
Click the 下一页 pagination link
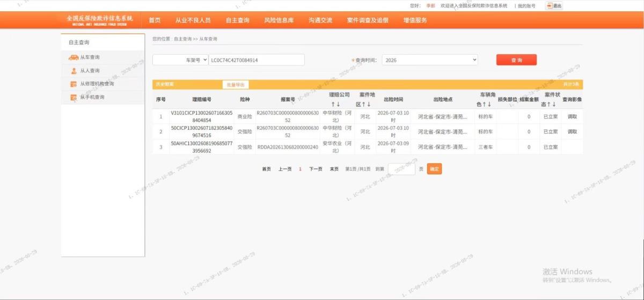(x=316, y=169)
